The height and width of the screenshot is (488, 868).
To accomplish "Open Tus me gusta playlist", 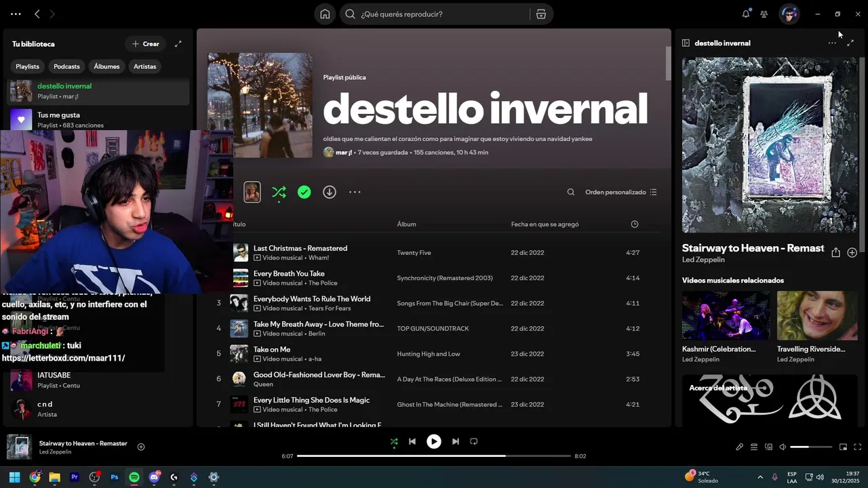I will (98, 119).
